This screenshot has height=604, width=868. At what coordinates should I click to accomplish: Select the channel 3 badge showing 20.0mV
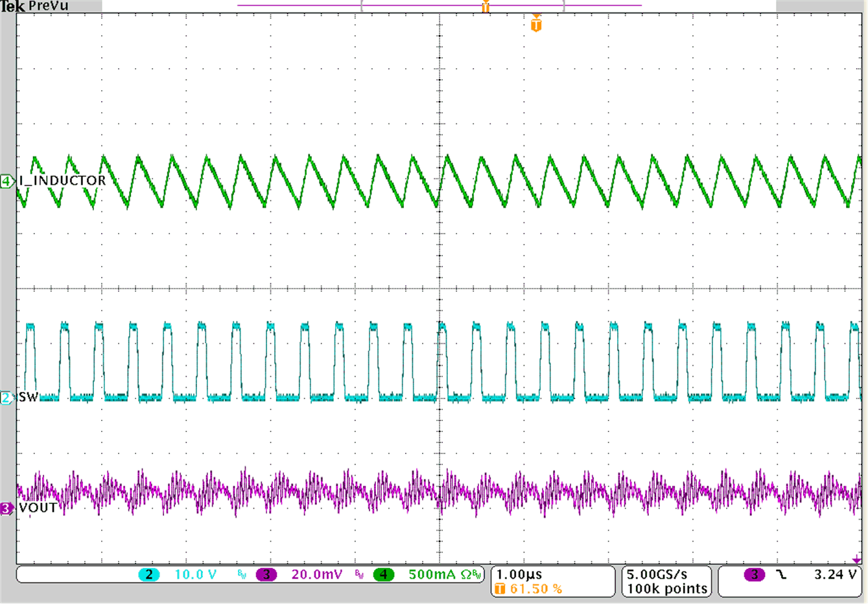tap(266, 574)
